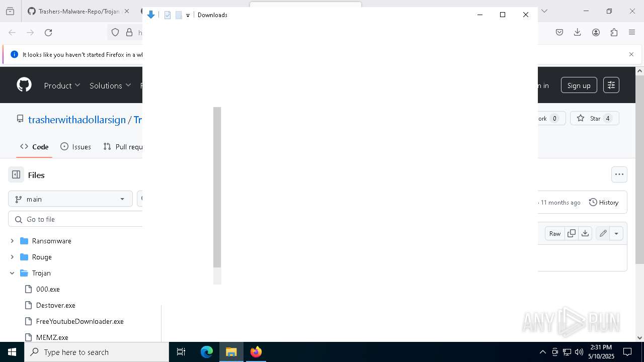
Task: Close the Trashers-Malware-Repo tab
Action: pos(126,11)
